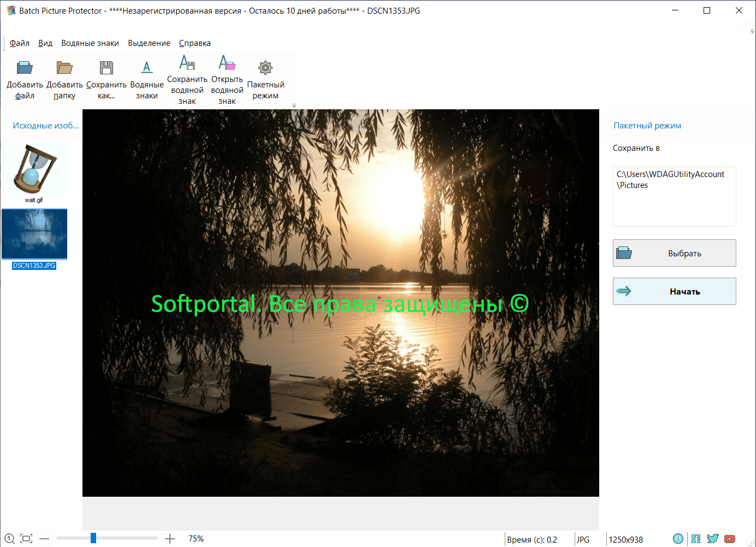
Task: Open the Файл menu
Action: pyautogui.click(x=20, y=43)
